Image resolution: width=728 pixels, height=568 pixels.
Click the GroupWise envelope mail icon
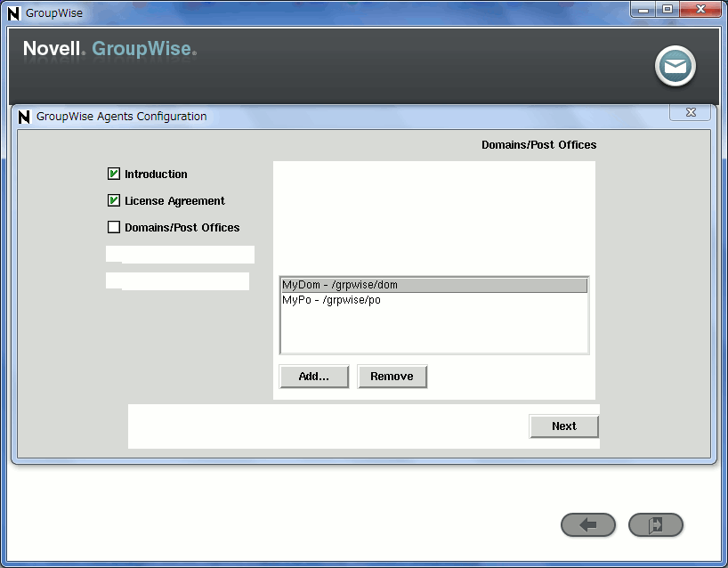(x=675, y=66)
